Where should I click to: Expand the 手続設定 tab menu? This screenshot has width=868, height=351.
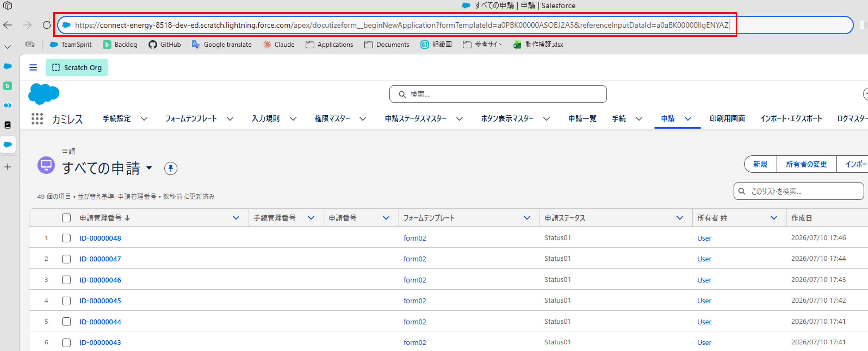coord(144,119)
